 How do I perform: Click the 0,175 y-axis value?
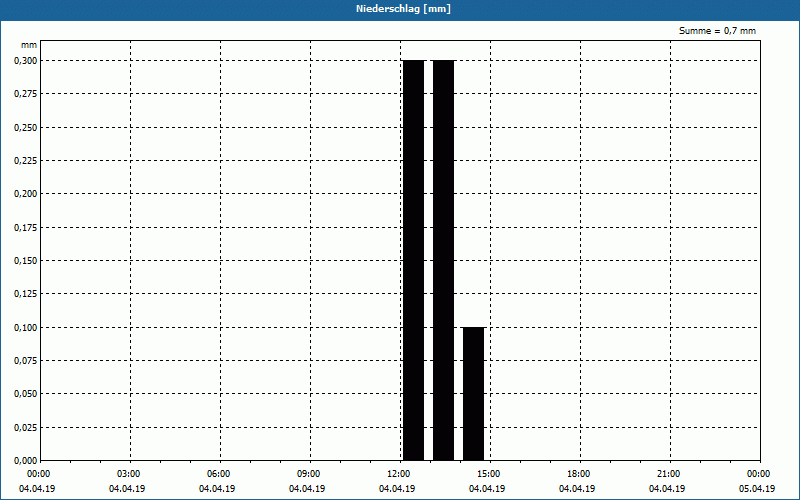click(26, 228)
